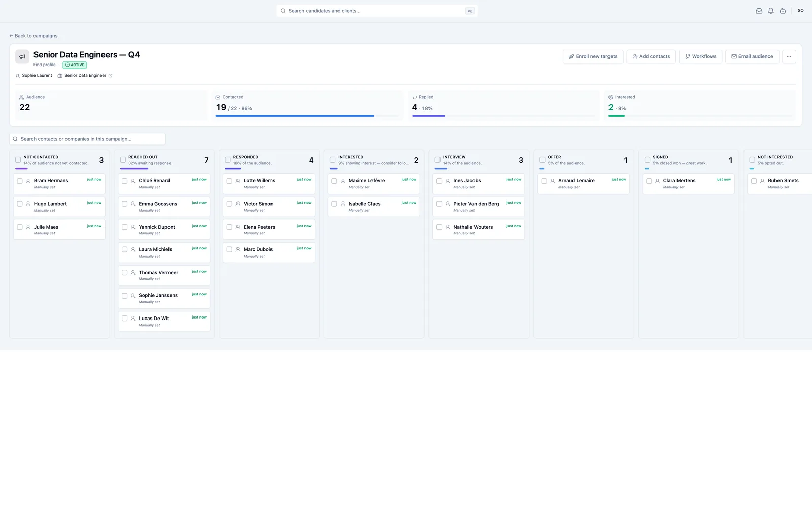Select all in the Reached Out column
Viewport: 812px width, 508px height.
pos(123,160)
